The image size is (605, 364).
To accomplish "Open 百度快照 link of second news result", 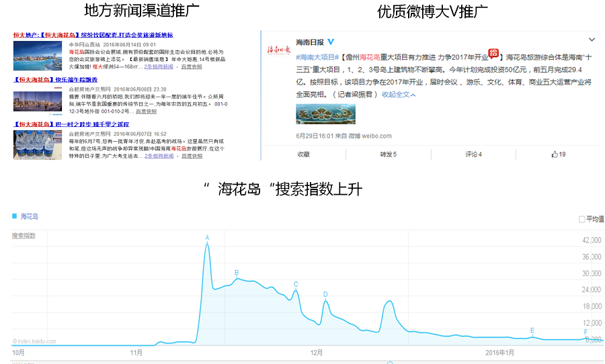I will (147, 111).
